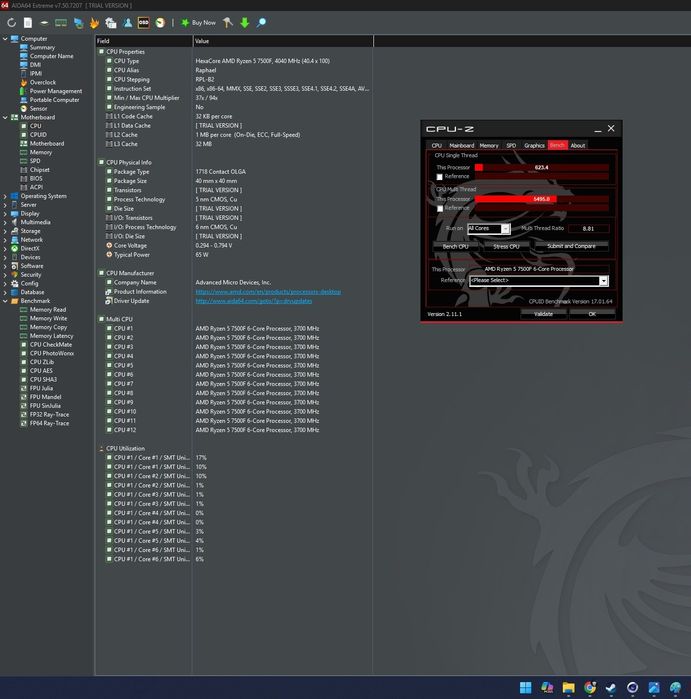Viewport: 691px width, 699px height.
Task: Open the AMD product information link
Action: click(x=268, y=292)
